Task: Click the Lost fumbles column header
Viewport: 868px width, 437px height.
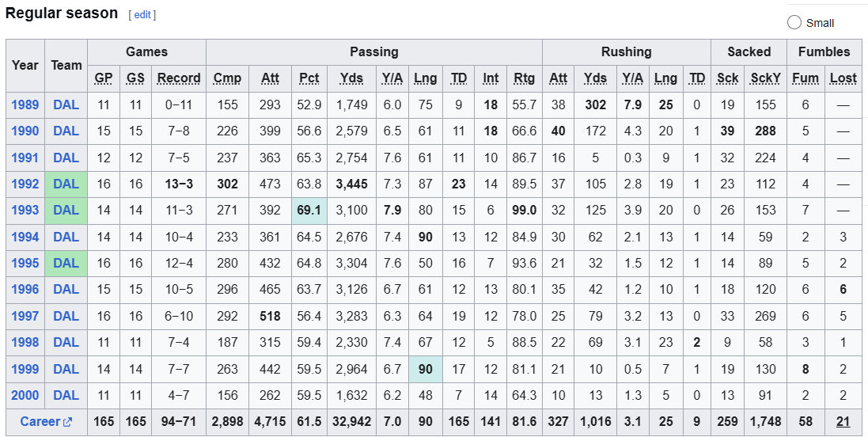Action: point(843,78)
